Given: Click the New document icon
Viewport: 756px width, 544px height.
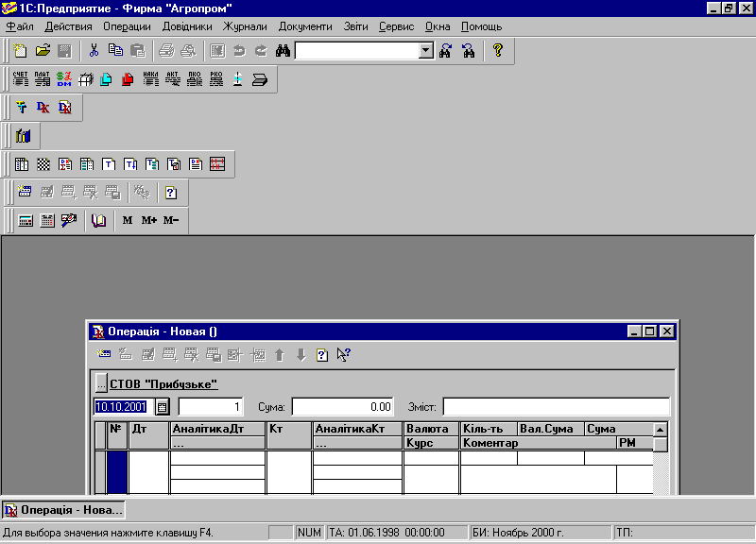Looking at the screenshot, I should (x=20, y=51).
